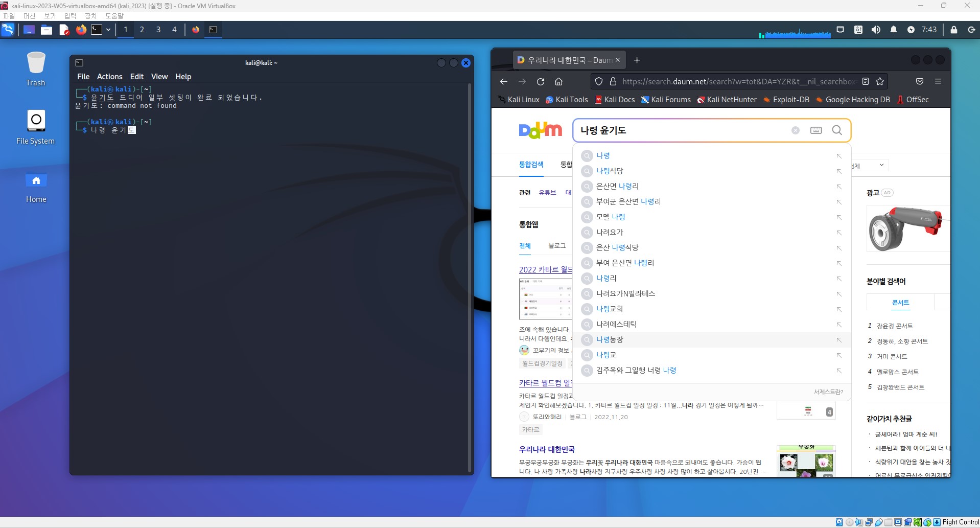980x528 pixels.
Task: Select the suggestion 나령농장
Action: click(x=711, y=339)
